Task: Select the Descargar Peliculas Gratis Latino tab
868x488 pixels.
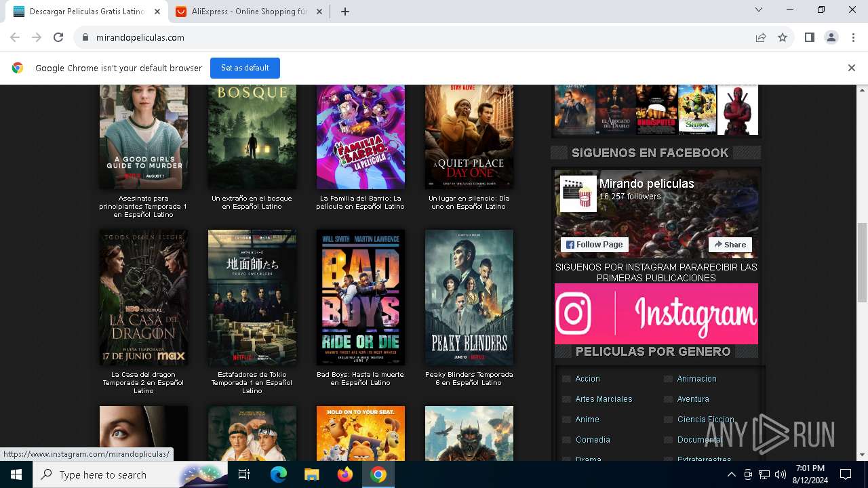Action: point(87,12)
